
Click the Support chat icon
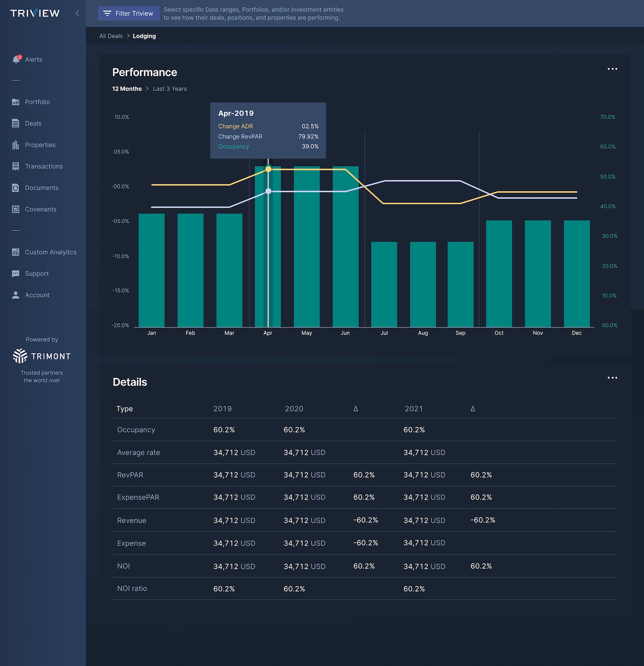tap(15, 274)
